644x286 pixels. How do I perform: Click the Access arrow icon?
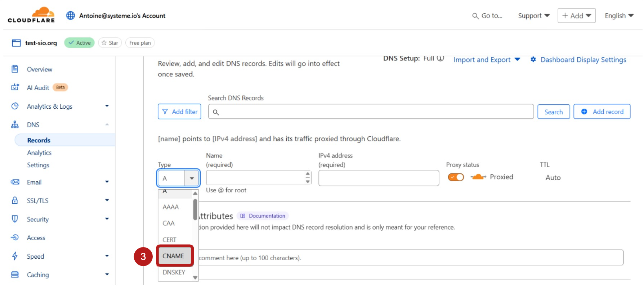15,237
